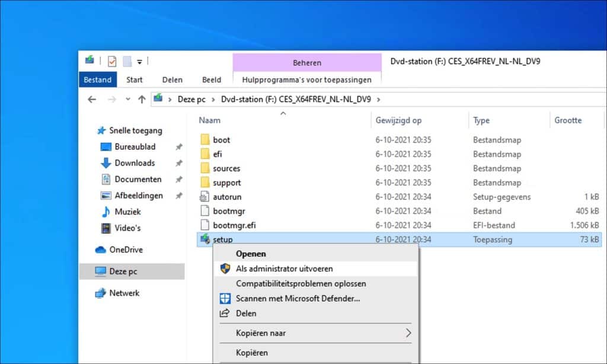Switch to the Beeld ribbon tab
The image size is (607, 364).
tap(212, 80)
